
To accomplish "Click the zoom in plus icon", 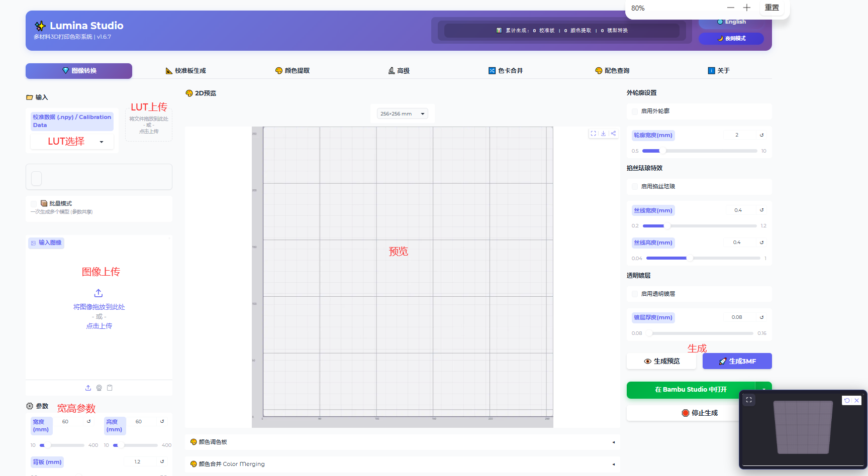I will point(747,8).
